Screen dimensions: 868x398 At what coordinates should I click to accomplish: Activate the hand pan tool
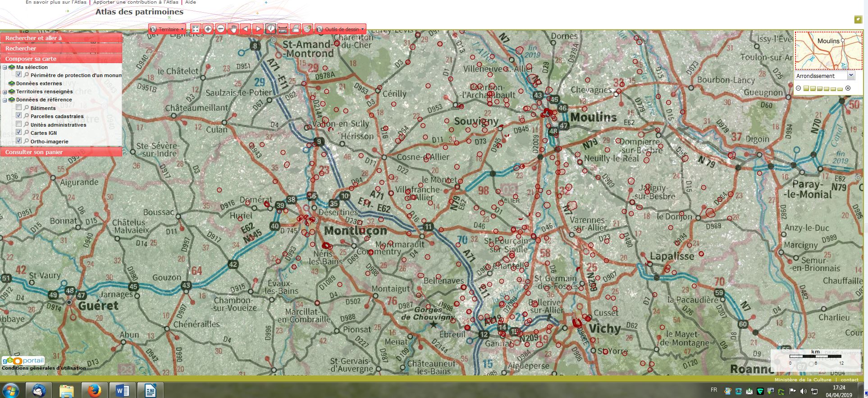pyautogui.click(x=233, y=29)
